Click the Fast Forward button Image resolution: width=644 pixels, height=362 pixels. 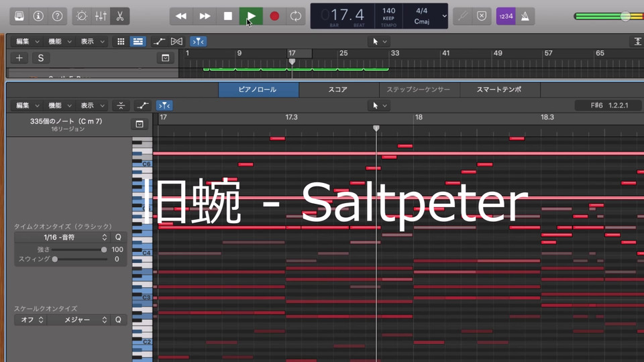pyautogui.click(x=205, y=15)
